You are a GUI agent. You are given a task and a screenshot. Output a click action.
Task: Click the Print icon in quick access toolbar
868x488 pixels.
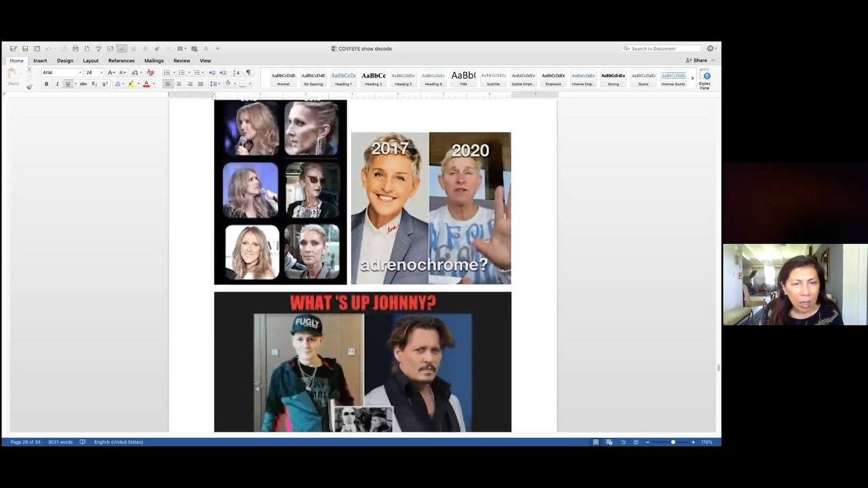75,49
